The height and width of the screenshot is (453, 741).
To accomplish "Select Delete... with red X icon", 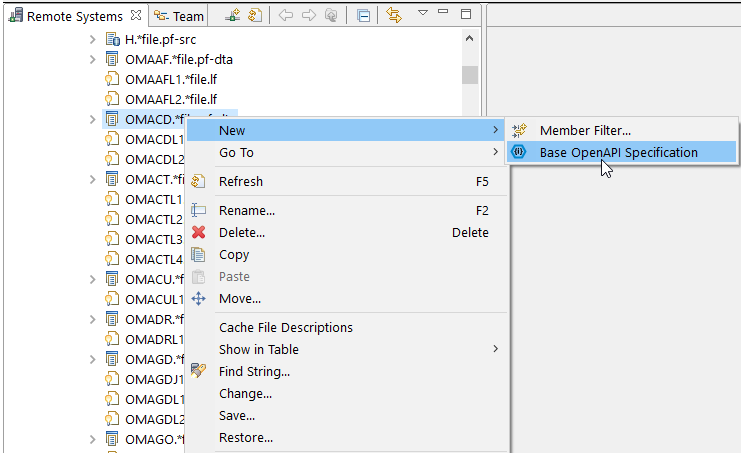I will point(242,232).
